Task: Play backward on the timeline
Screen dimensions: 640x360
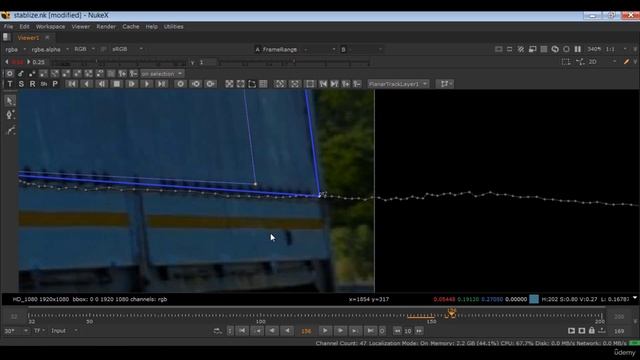Action: [287, 331]
